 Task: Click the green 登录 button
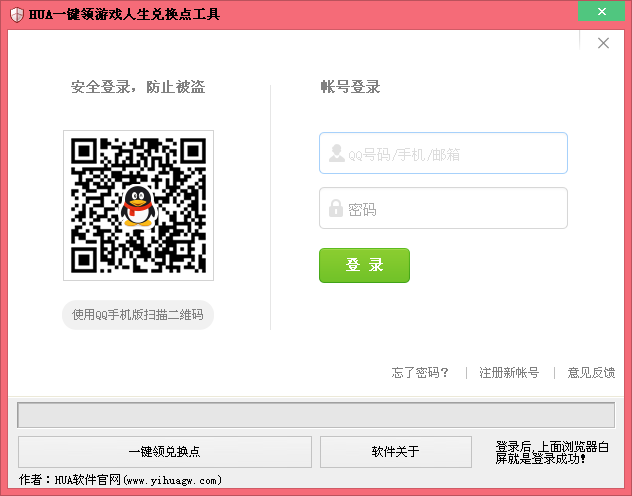click(364, 265)
